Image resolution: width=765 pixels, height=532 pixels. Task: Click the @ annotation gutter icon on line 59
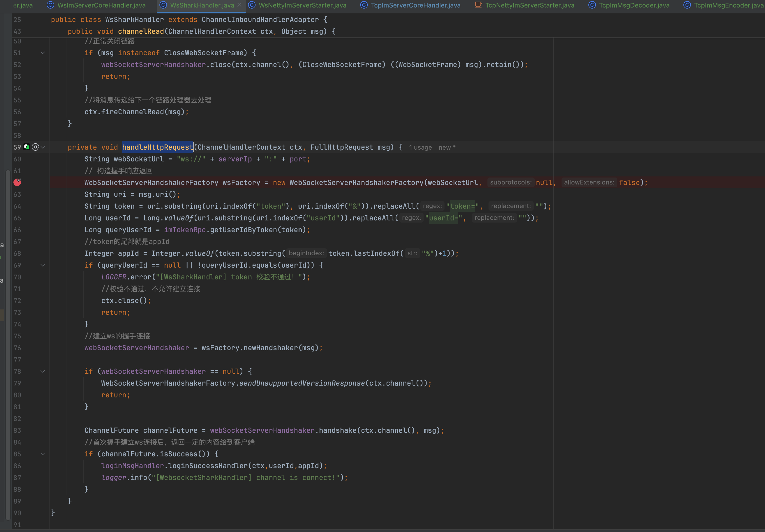[35, 147]
